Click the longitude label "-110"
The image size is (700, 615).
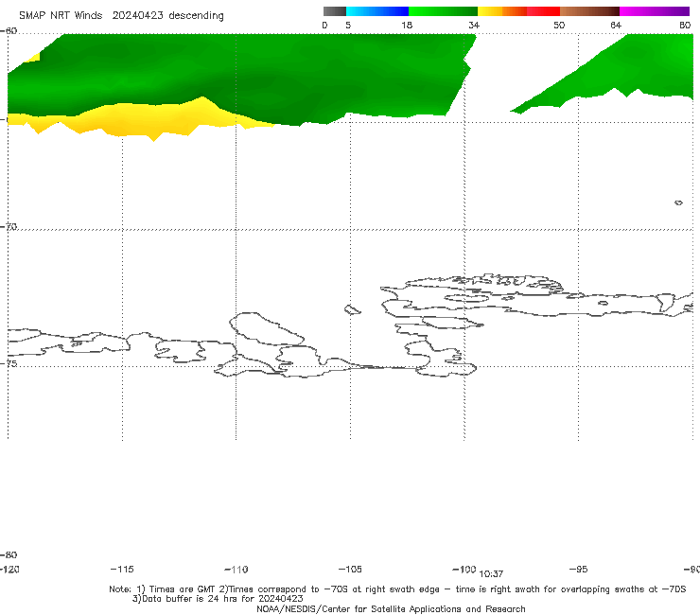[236, 570]
